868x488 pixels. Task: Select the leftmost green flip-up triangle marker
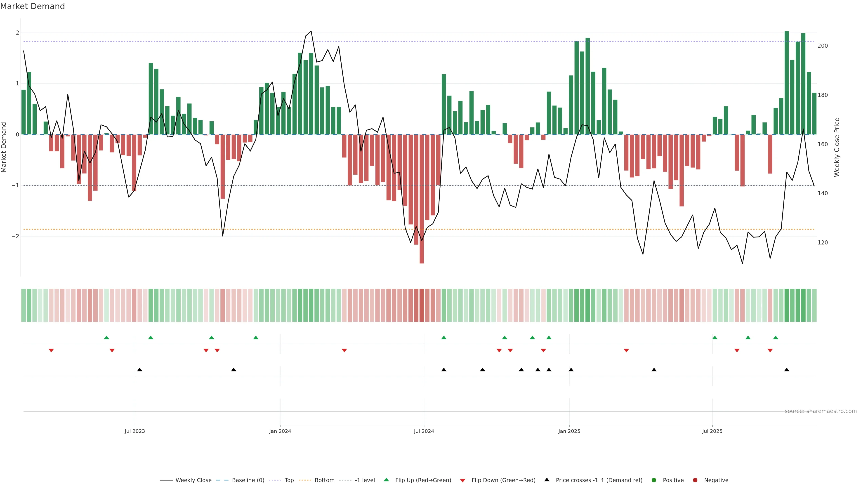(106, 338)
